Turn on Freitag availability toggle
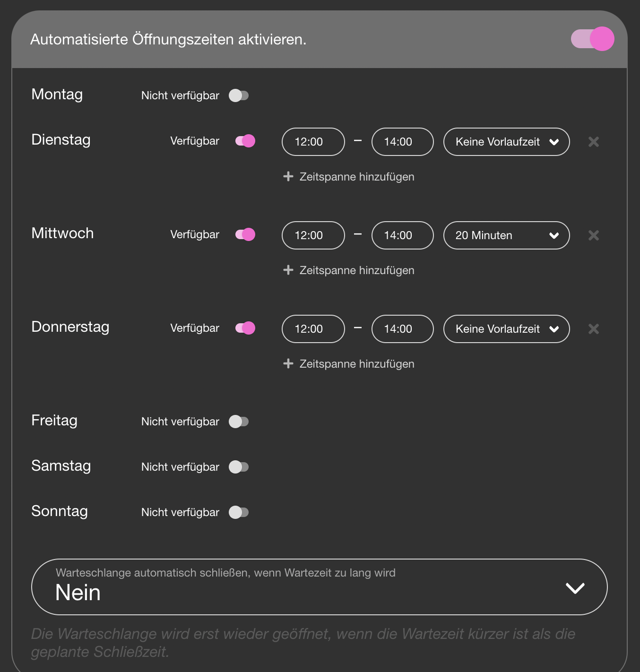This screenshot has height=672, width=640. point(239,422)
